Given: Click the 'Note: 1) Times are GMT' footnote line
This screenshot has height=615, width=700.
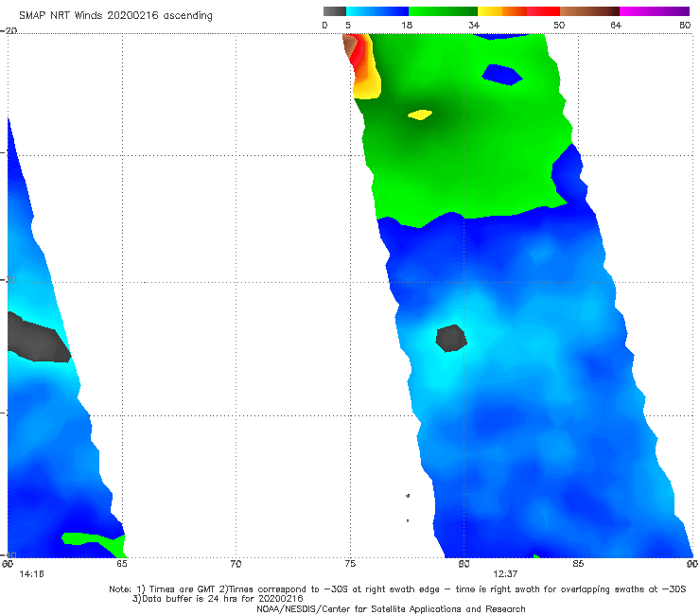Looking at the screenshot, I should pos(397,589).
